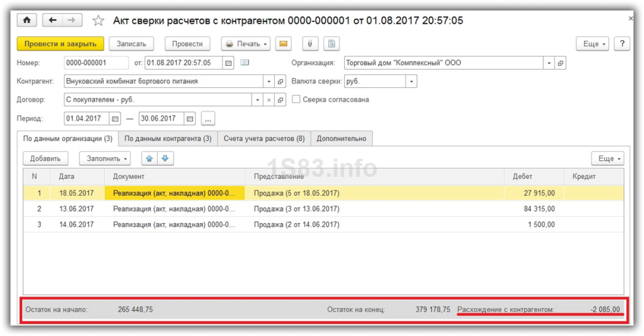The width and height of the screenshot is (644, 336).
Task: Switch to По данным контрагента tab
Action: (168, 138)
